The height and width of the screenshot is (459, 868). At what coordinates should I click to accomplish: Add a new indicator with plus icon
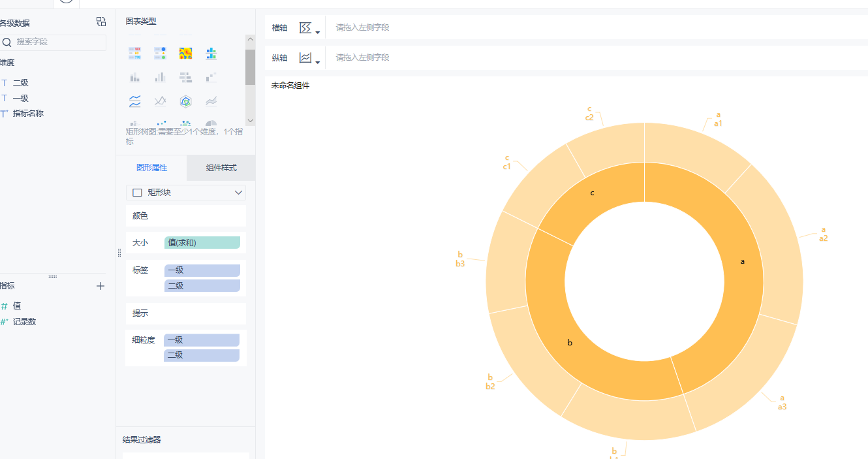point(101,286)
